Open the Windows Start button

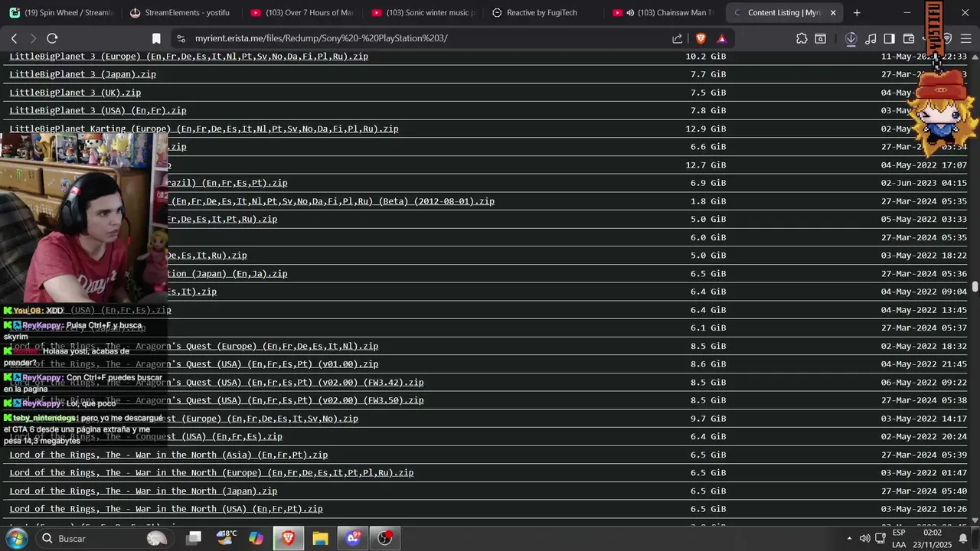tap(16, 538)
